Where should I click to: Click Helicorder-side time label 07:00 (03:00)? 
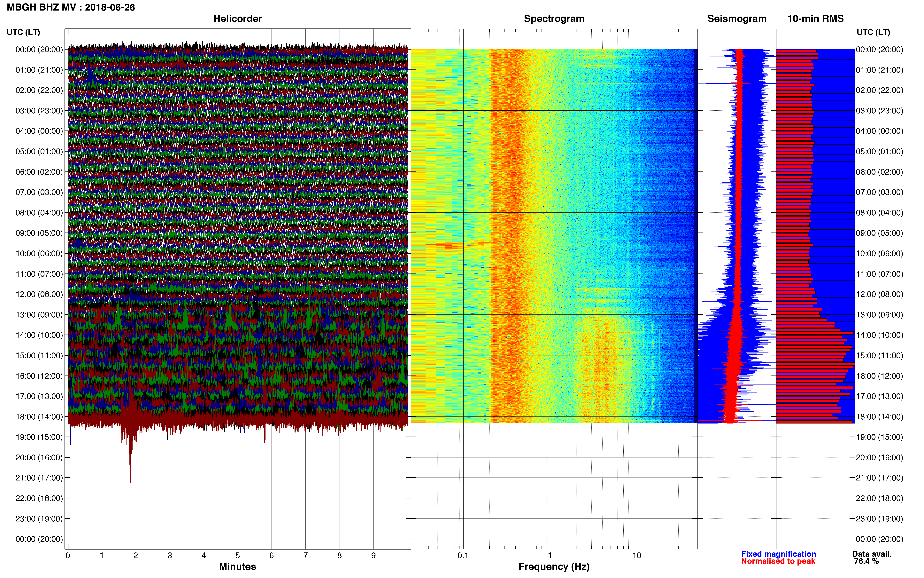coord(39,192)
